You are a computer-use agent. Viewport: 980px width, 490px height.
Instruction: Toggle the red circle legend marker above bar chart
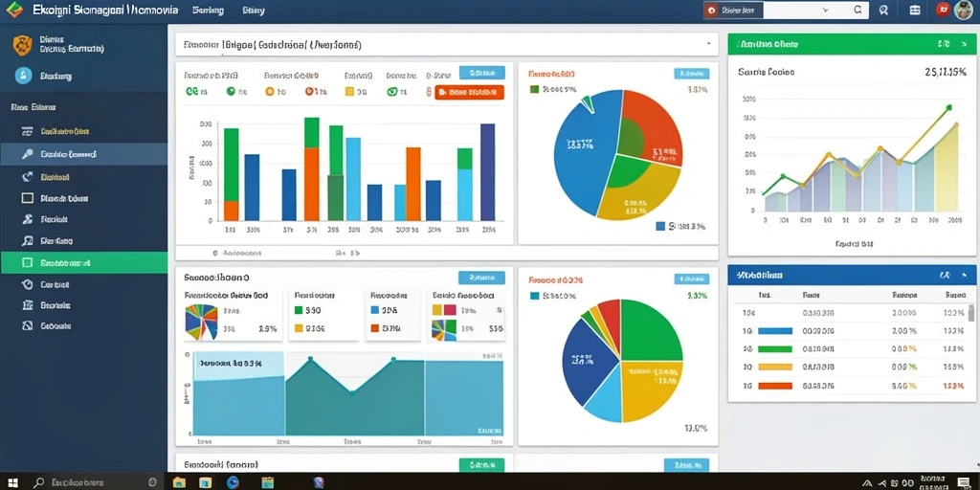click(x=309, y=91)
